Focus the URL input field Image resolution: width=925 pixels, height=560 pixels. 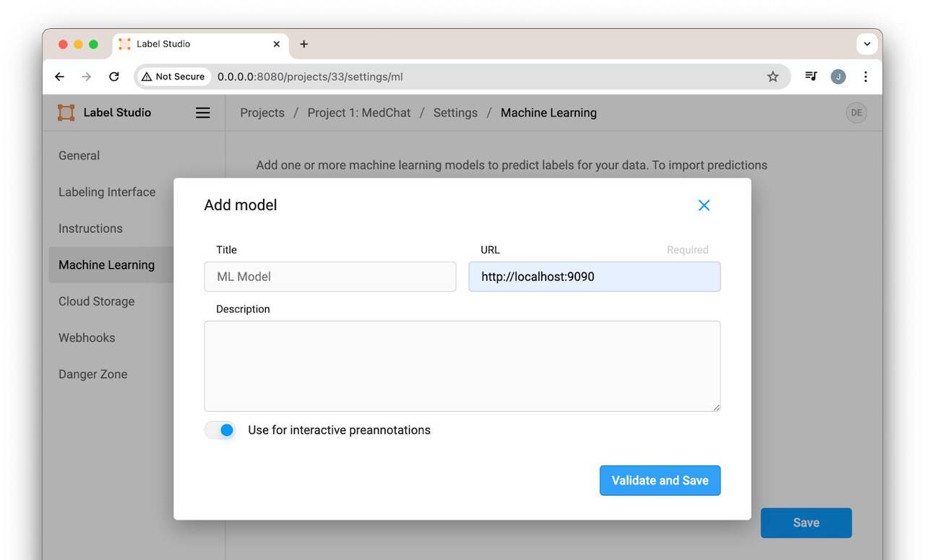coord(594,277)
